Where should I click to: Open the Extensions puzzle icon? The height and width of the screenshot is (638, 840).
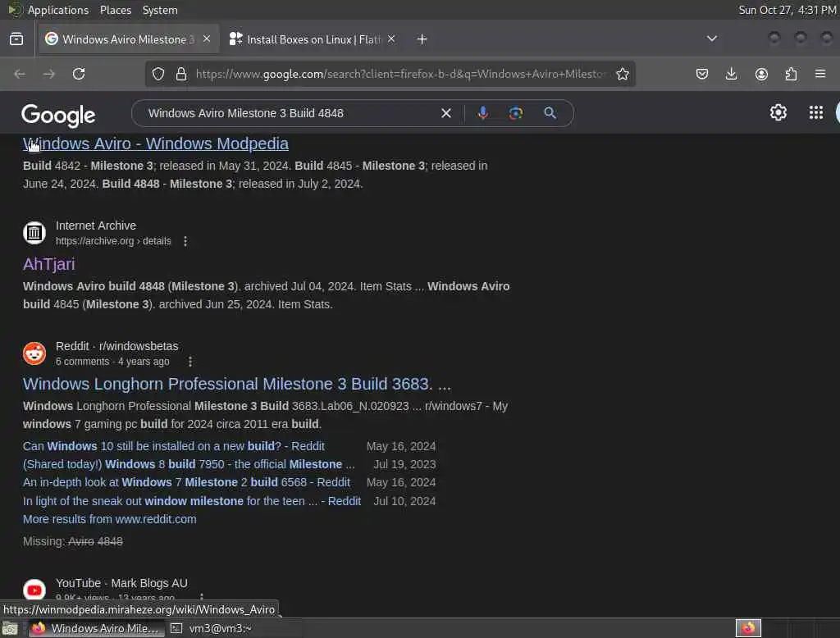click(x=791, y=74)
